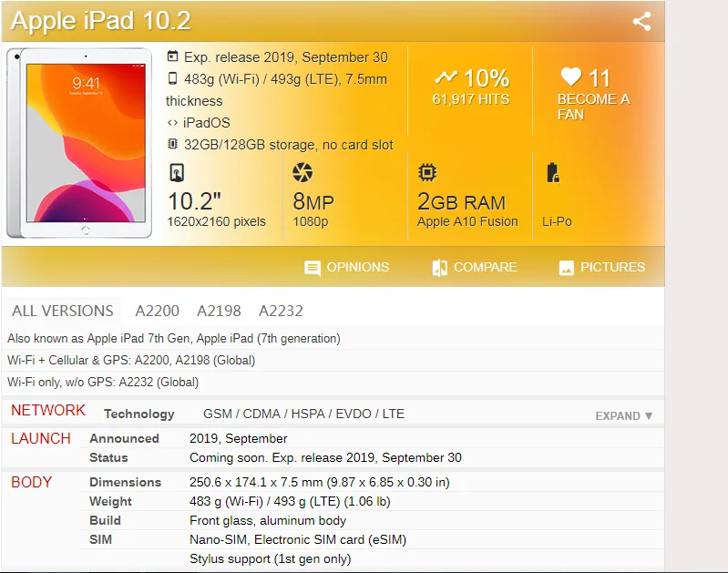This screenshot has width=728, height=573.
Task: Click the Opinions speech bubble icon
Action: [x=312, y=268]
